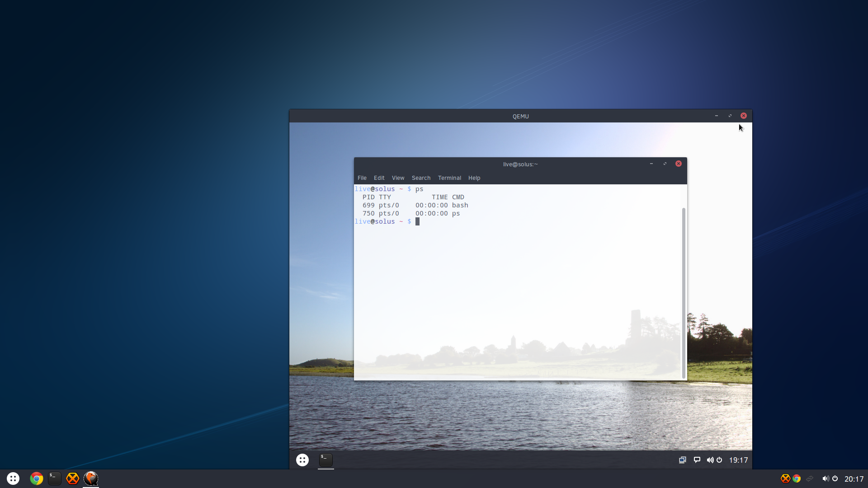Open the guest notifications bubble icon
Screen dimensions: 868x488
[697, 460]
